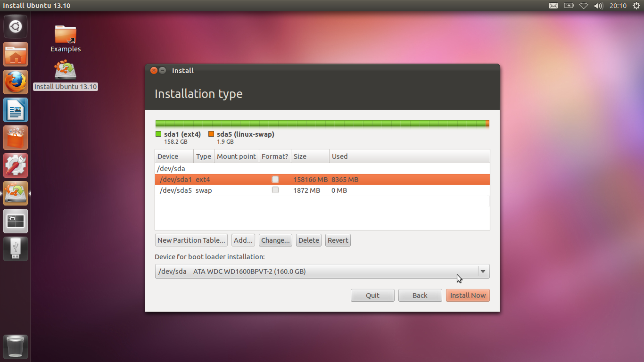644x362 pixels.
Task: Sort by the Size column header
Action: [310, 156]
